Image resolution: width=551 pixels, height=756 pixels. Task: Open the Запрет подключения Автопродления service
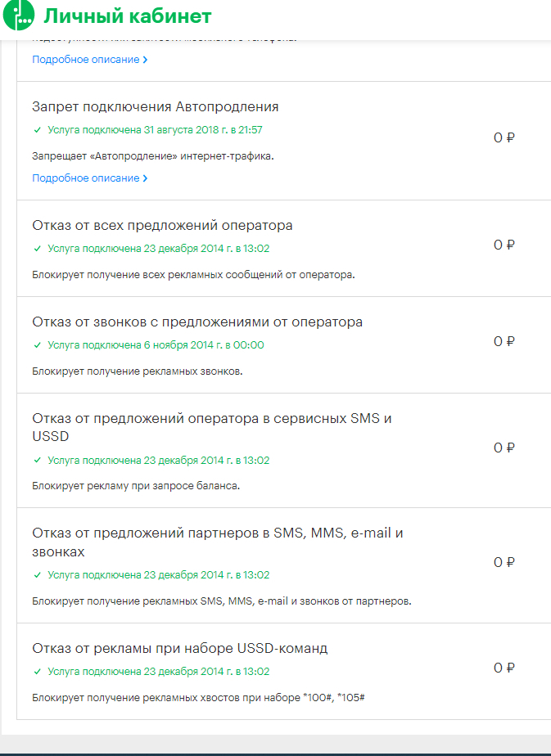tap(156, 107)
